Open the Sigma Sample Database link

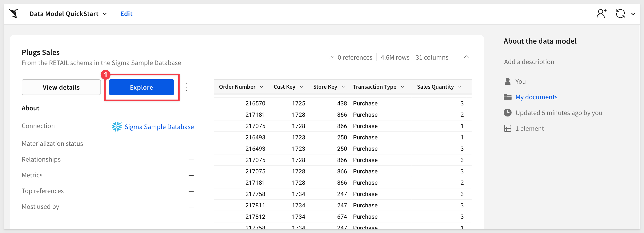click(159, 127)
